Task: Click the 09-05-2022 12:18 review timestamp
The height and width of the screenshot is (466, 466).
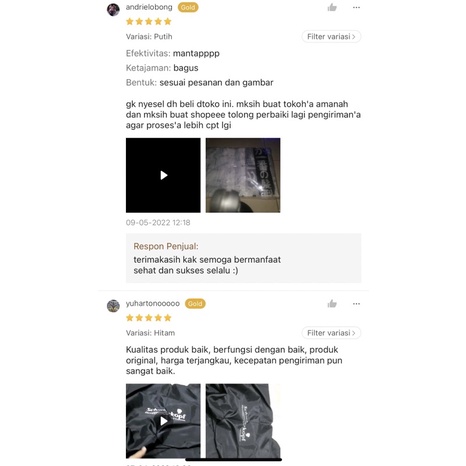Action: [x=158, y=223]
